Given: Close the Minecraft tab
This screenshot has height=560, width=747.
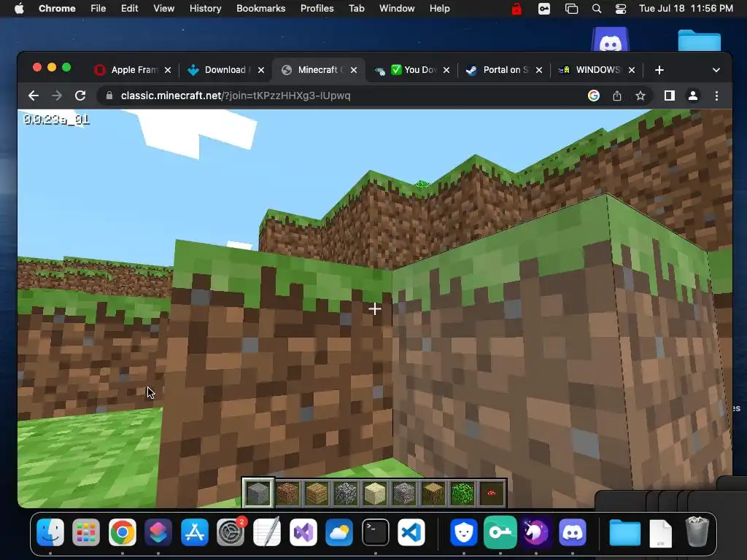Looking at the screenshot, I should click(x=354, y=70).
